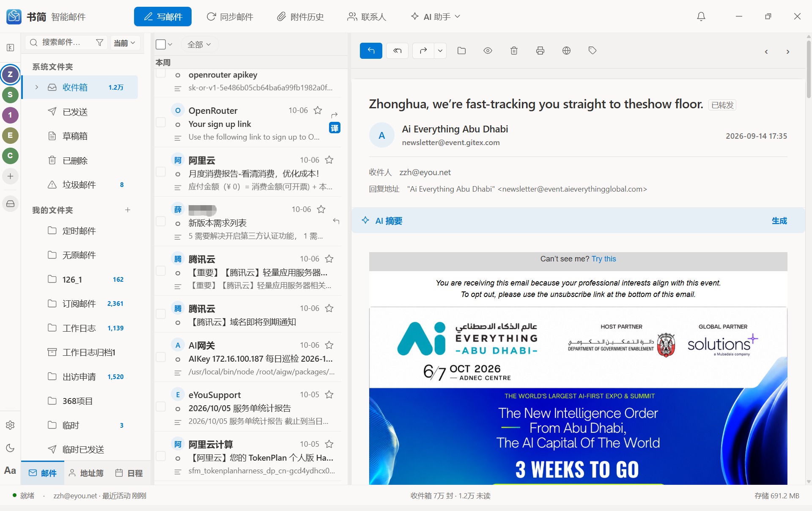This screenshot has width=812, height=511.
Task: Open the 当前 search scope dropdown
Action: [x=125, y=43]
